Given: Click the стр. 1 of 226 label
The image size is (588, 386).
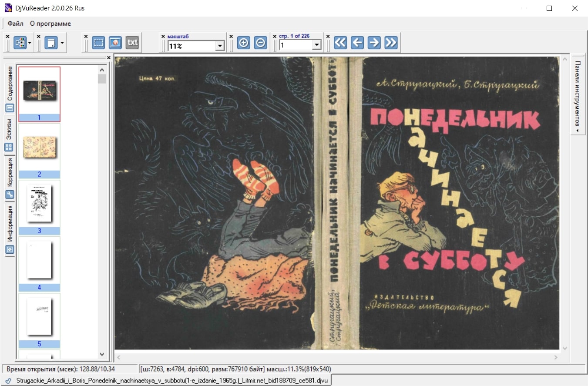Looking at the screenshot, I should pos(294,36).
